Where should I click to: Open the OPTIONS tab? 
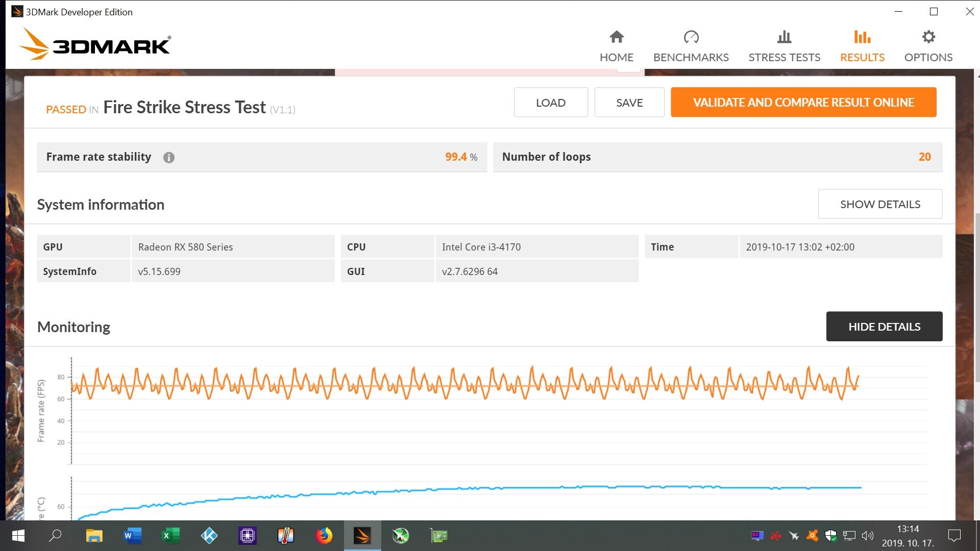click(x=928, y=46)
